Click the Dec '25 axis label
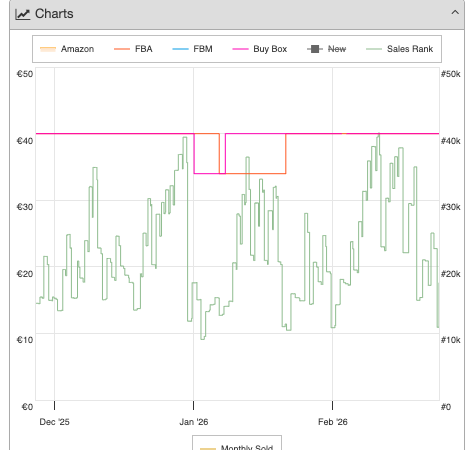Viewport: 474px width, 450px height. pos(54,422)
